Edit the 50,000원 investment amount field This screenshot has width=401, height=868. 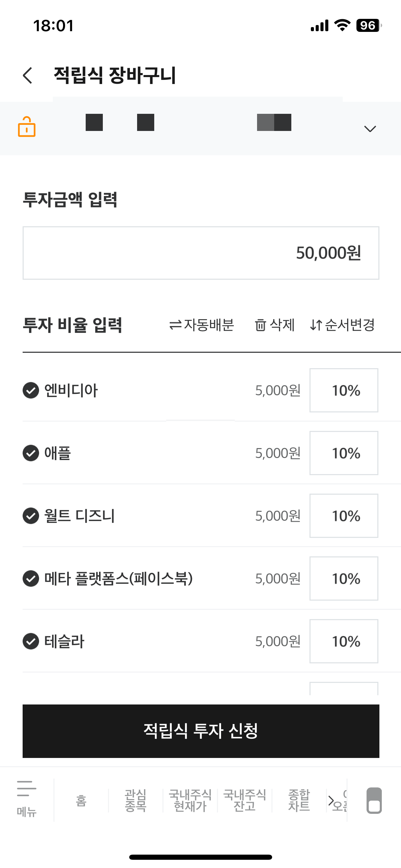click(201, 253)
